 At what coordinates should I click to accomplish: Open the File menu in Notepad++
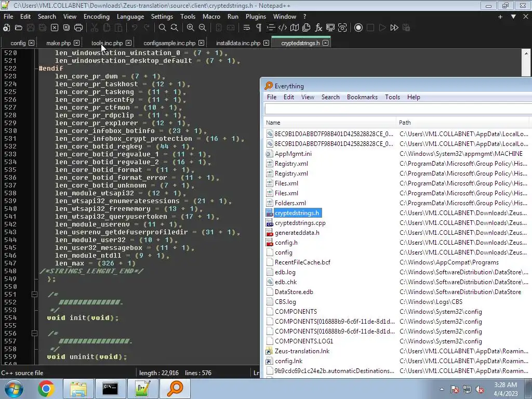pos(8,16)
